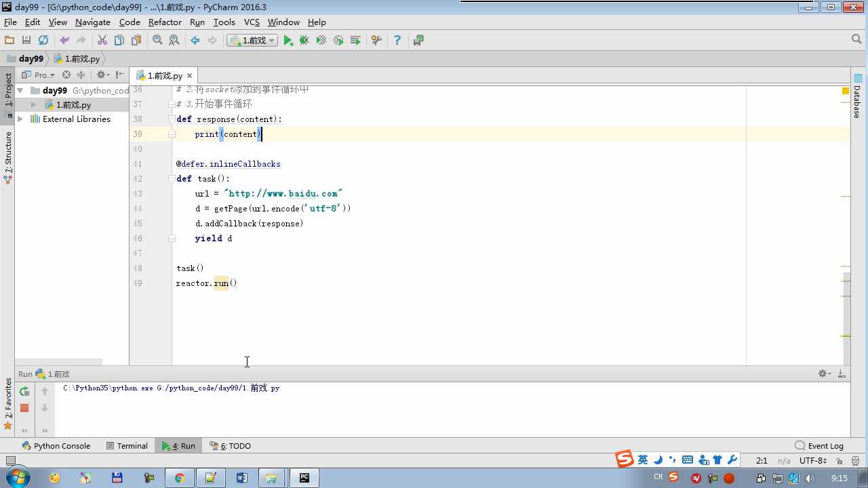868x488 pixels.
Task: Click the Search Everywhere magnifier icon
Action: pyautogui.click(x=856, y=40)
